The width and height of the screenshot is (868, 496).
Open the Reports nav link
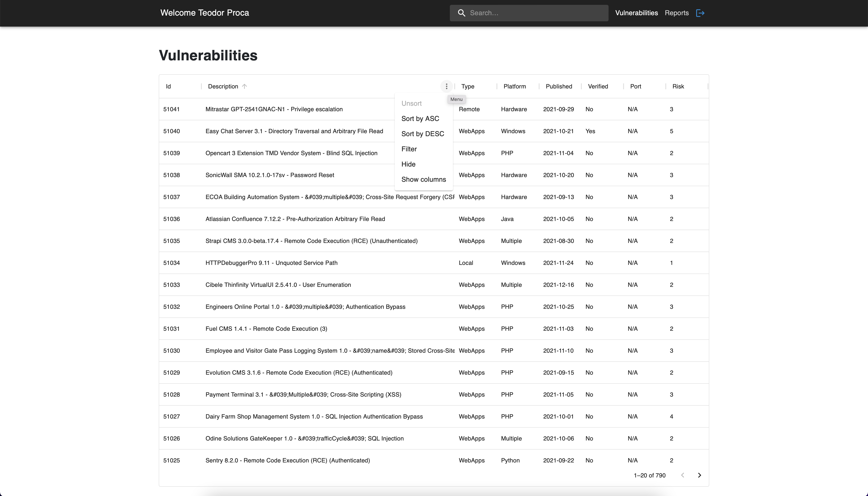tap(677, 13)
